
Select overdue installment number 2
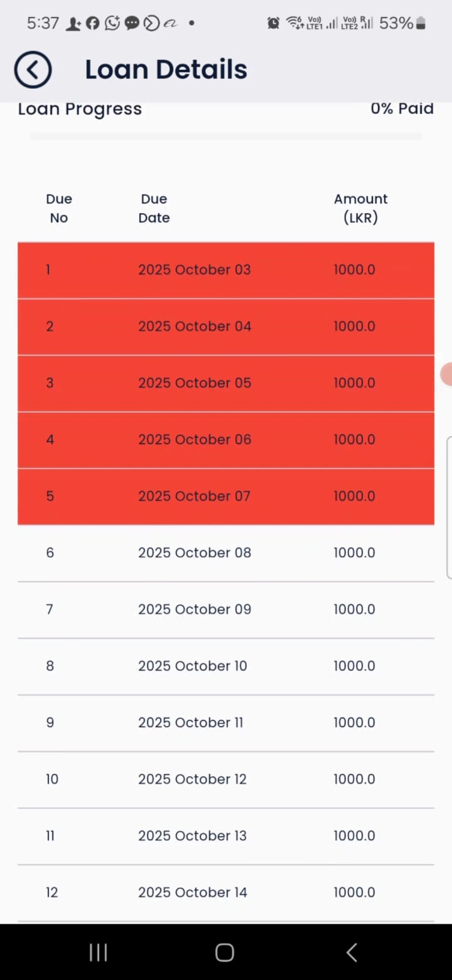click(225, 326)
